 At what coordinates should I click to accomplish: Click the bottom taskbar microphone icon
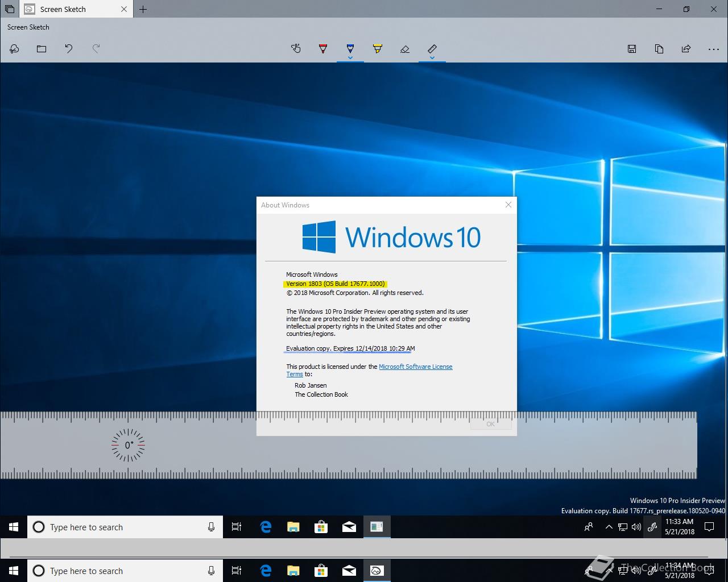(211, 571)
